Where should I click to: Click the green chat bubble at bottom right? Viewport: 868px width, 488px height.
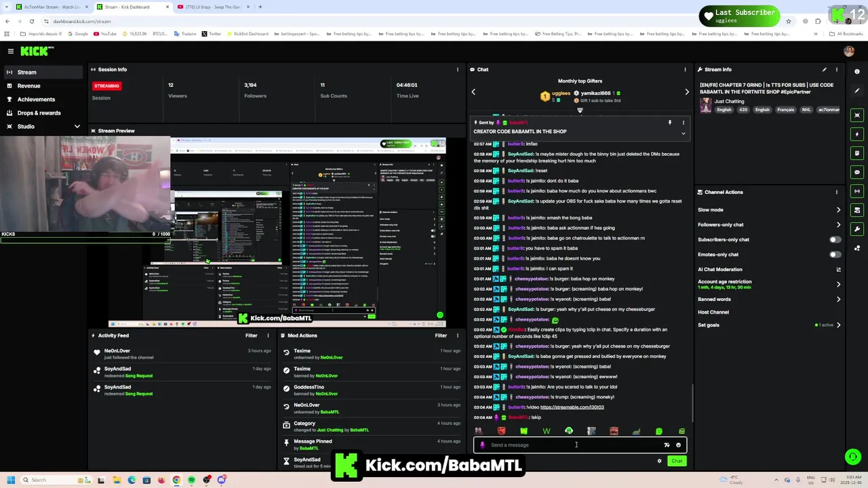point(853,457)
